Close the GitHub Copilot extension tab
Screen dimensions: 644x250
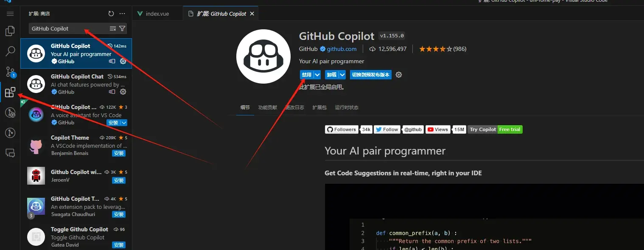click(x=252, y=14)
